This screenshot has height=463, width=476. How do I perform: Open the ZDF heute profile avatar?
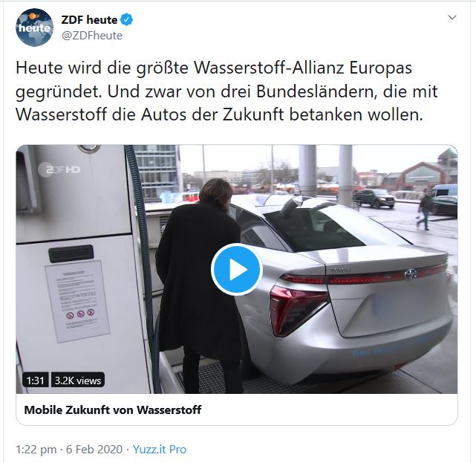coord(34,27)
